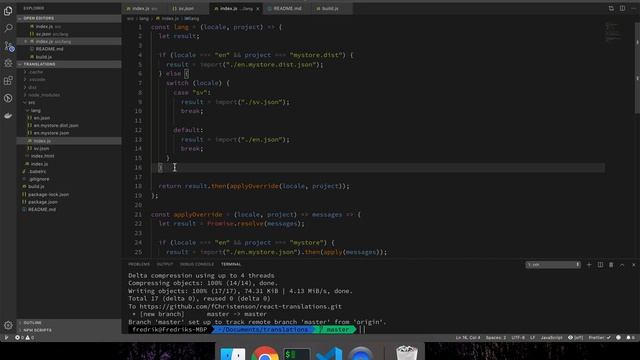Switch to the README.md editor tab
Viewport: 640px width, 360px height.
[x=287, y=9]
